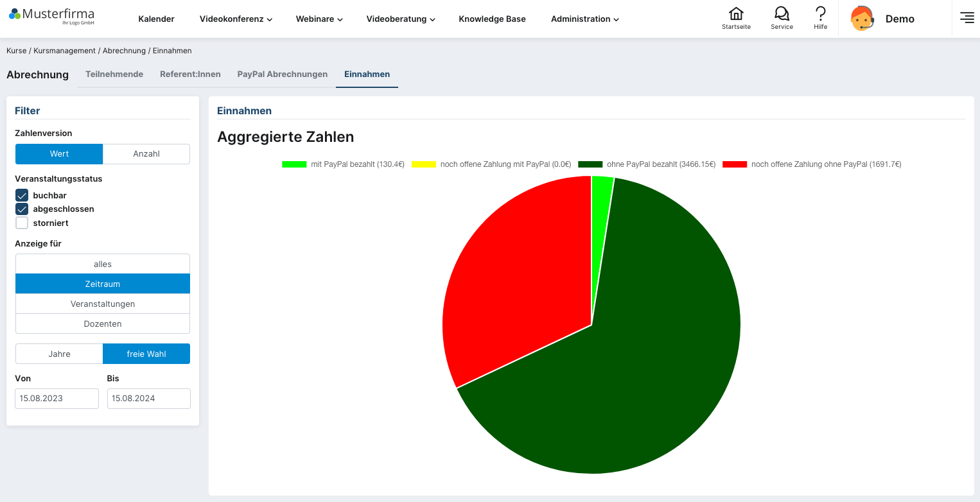
Task: Click the Demo user avatar
Action: click(x=862, y=19)
